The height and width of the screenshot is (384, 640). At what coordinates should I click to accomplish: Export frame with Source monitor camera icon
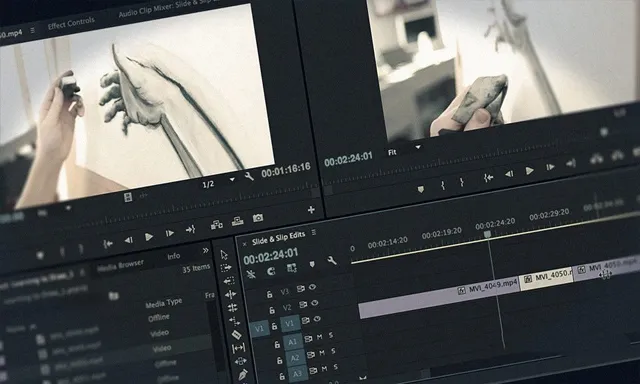[x=258, y=218]
